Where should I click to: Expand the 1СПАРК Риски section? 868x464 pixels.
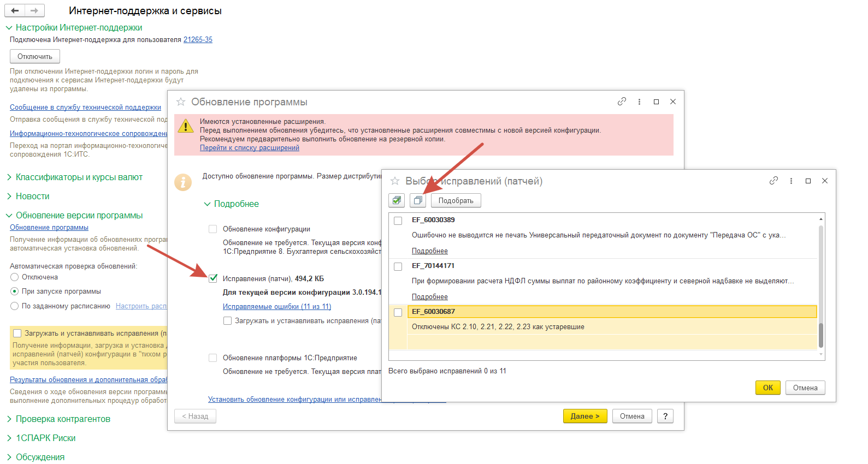pyautogui.click(x=9, y=438)
